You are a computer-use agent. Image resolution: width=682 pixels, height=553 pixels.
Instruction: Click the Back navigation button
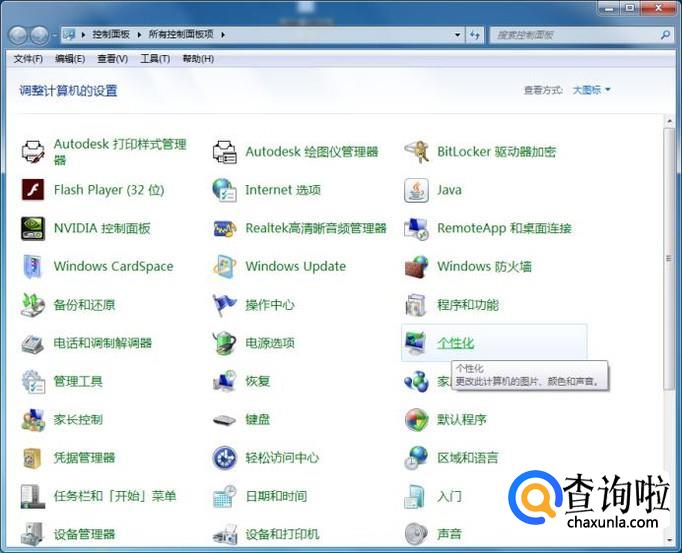[18, 35]
